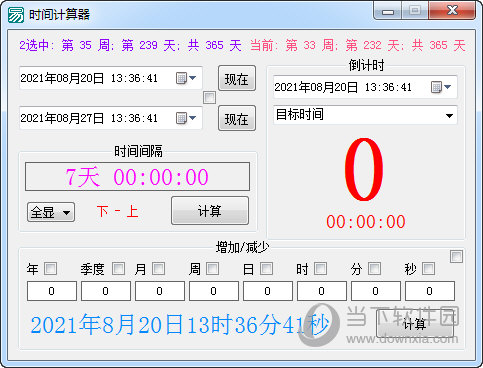The width and height of the screenshot is (483, 368).
Task: Click the 时间计算器 app icon in title bar
Action: [16, 14]
